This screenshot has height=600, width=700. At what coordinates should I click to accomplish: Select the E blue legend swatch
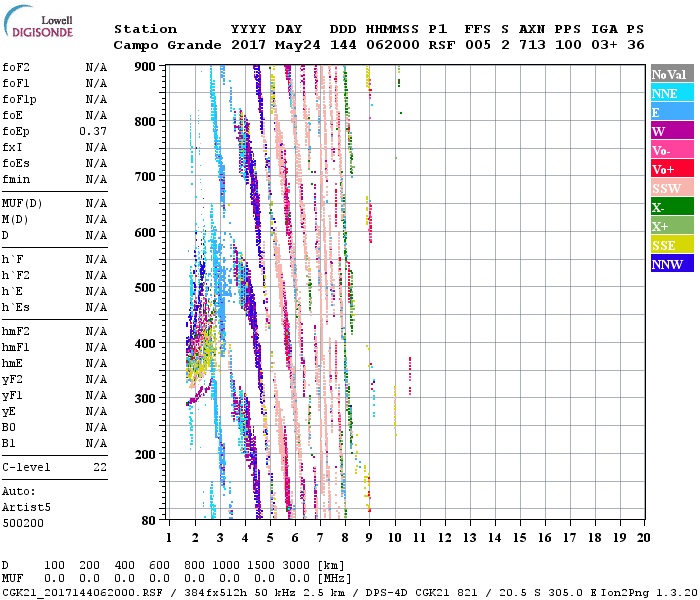(x=672, y=112)
